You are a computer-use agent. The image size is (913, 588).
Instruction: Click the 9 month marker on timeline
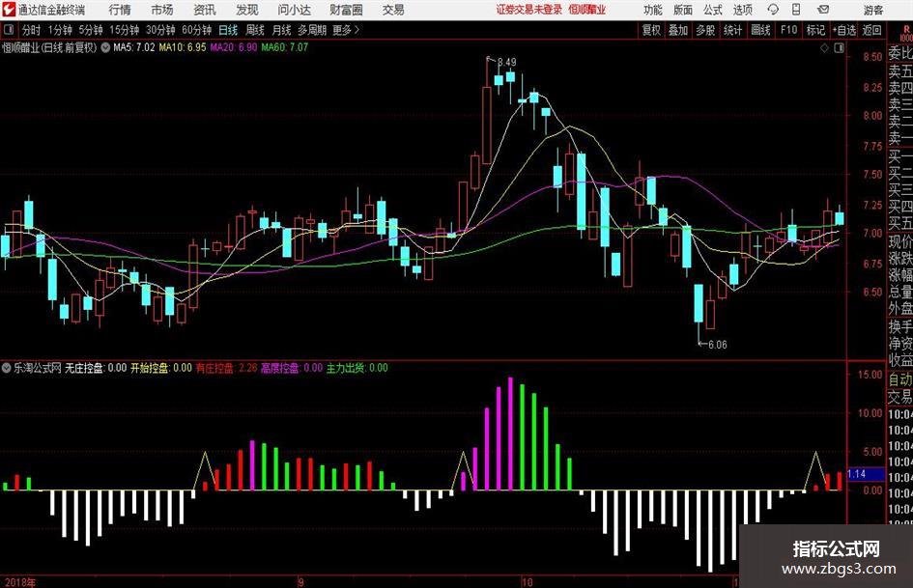(x=300, y=582)
